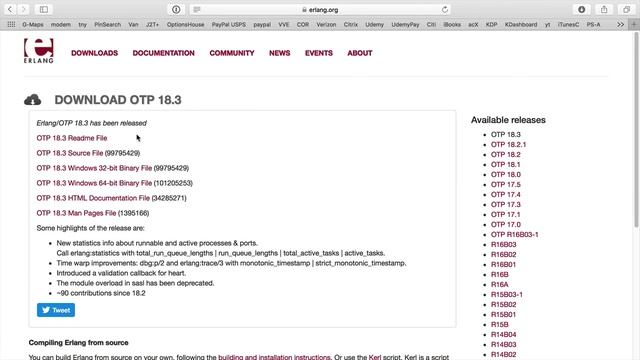640x360 pixels.
Task: Open Reader view icon in address bar
Action: pyautogui.click(x=197, y=9)
